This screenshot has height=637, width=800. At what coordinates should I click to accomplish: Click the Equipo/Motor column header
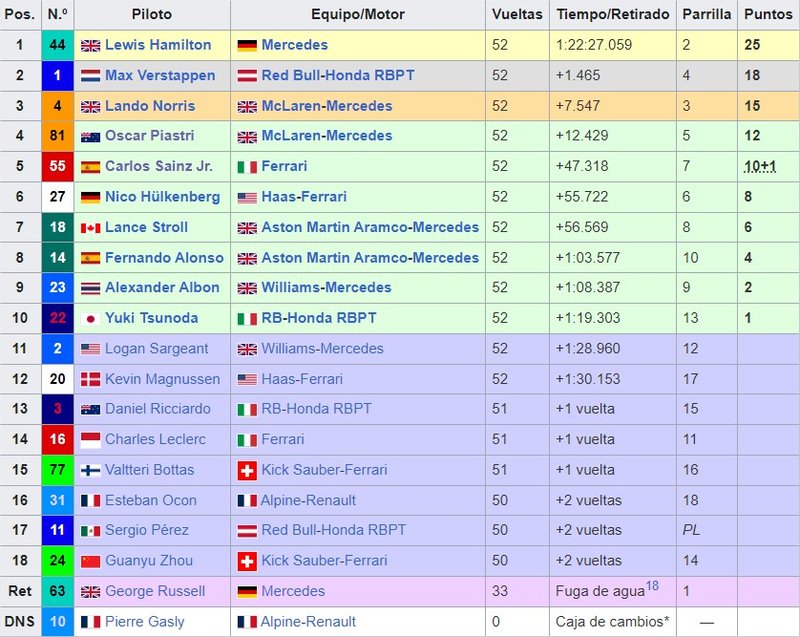358,14
